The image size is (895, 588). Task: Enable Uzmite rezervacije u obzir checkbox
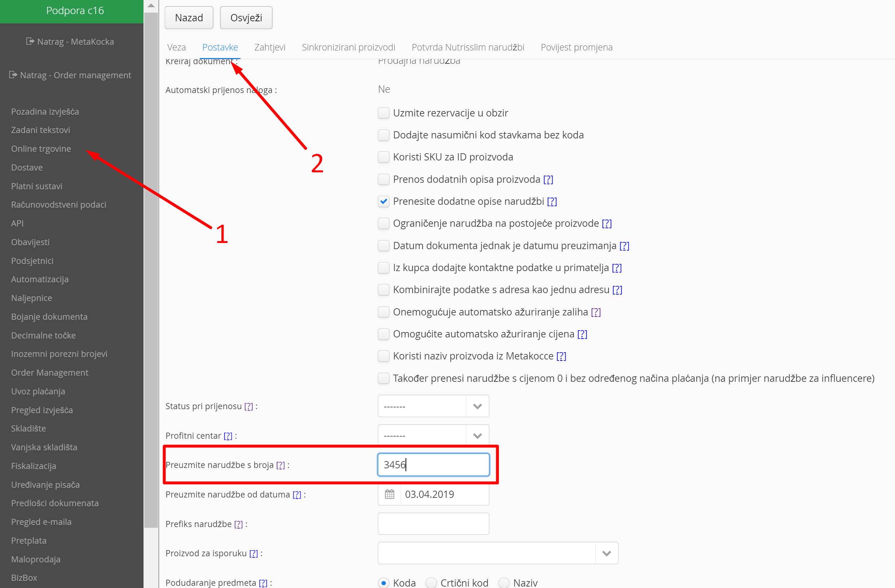pos(383,113)
